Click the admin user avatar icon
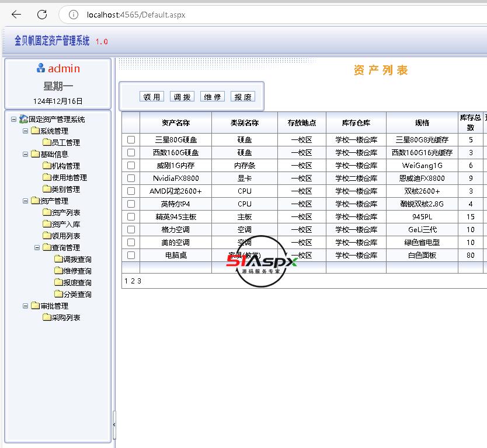 [41, 68]
